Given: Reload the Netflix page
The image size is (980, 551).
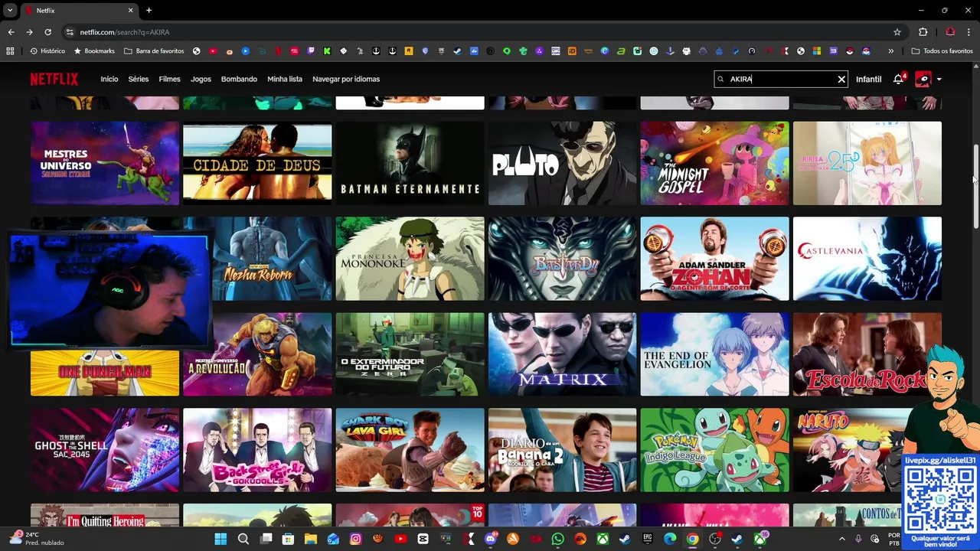Looking at the screenshot, I should point(47,32).
